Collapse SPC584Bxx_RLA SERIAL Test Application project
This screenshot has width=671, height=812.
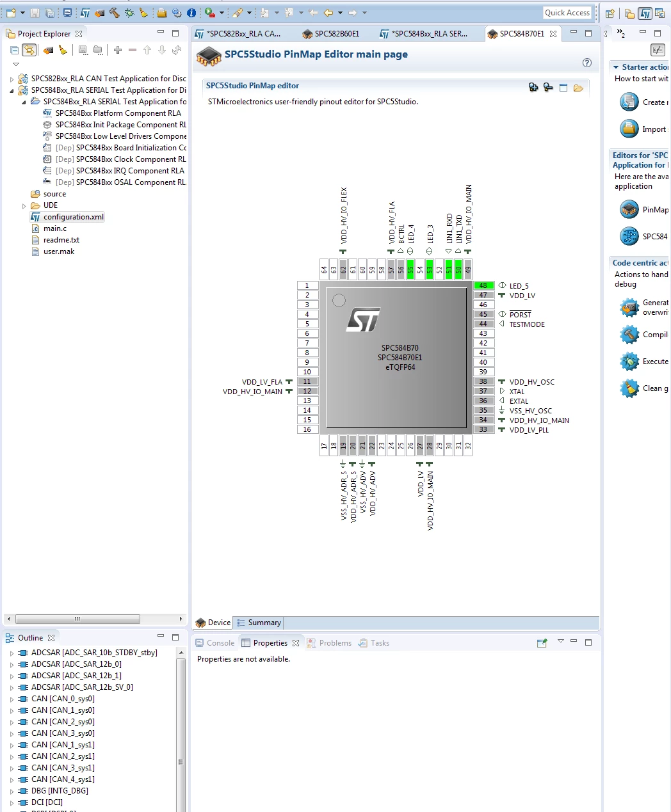[x=12, y=90]
